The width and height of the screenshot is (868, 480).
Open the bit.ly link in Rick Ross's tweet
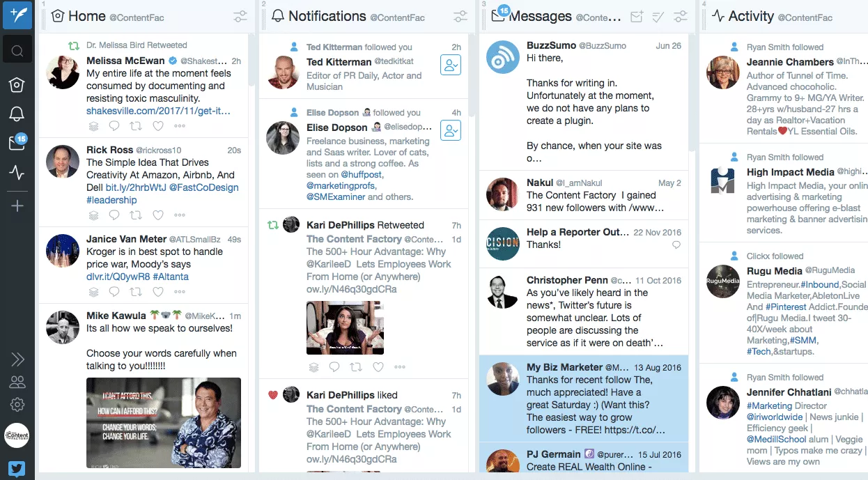134,187
